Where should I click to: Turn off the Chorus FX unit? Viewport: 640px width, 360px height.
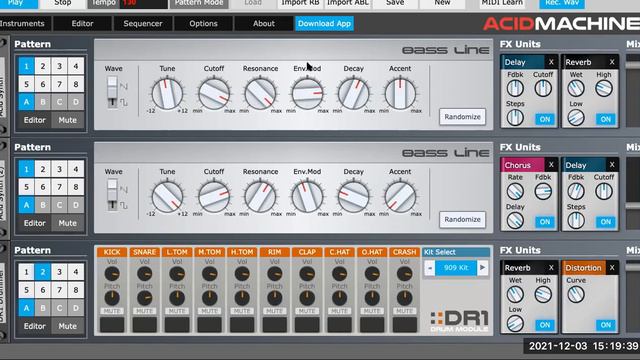point(545,222)
